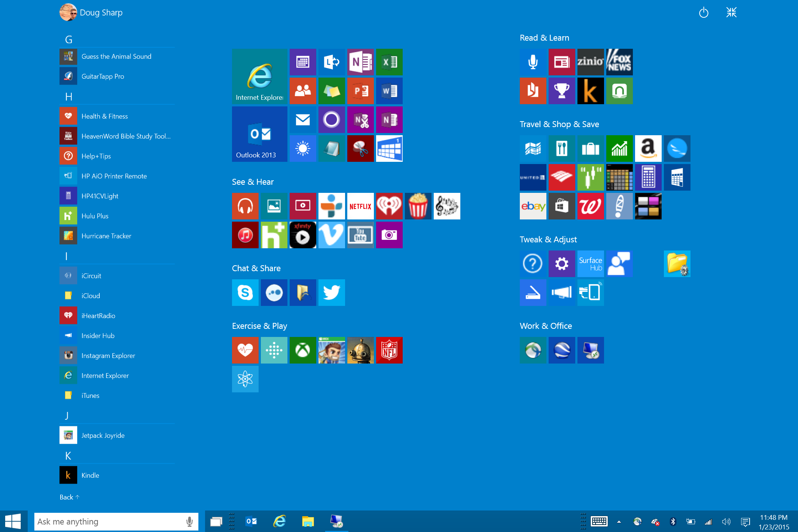Screen dimensions: 798x532
Task: Open Insider Hub from apps list
Action: [117, 336]
